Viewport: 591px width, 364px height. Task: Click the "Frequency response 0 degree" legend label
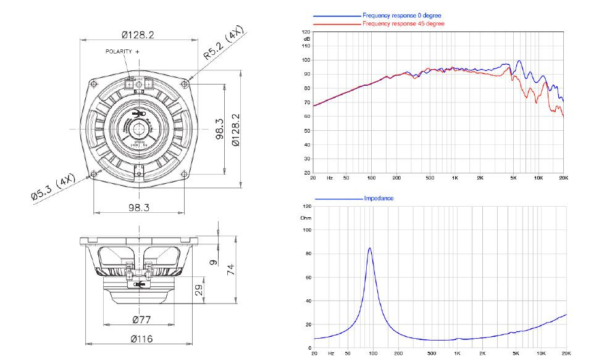point(402,15)
